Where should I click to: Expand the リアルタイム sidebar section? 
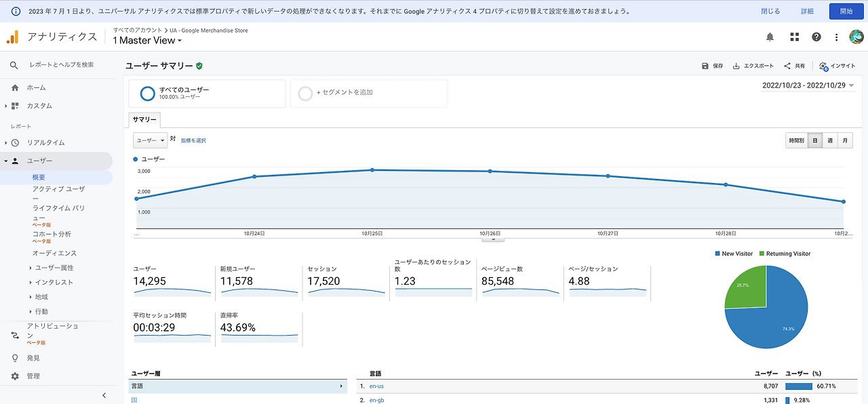(x=6, y=142)
